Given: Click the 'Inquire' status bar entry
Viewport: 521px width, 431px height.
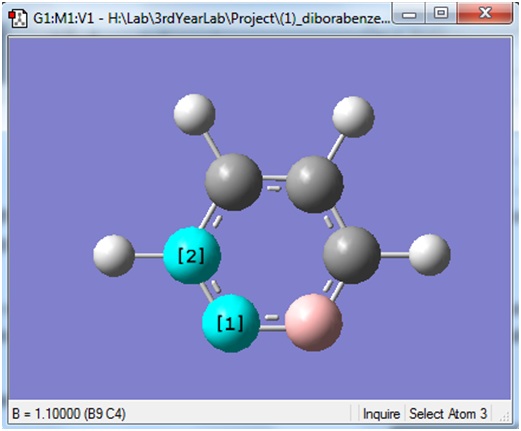Looking at the screenshot, I should 381,414.
